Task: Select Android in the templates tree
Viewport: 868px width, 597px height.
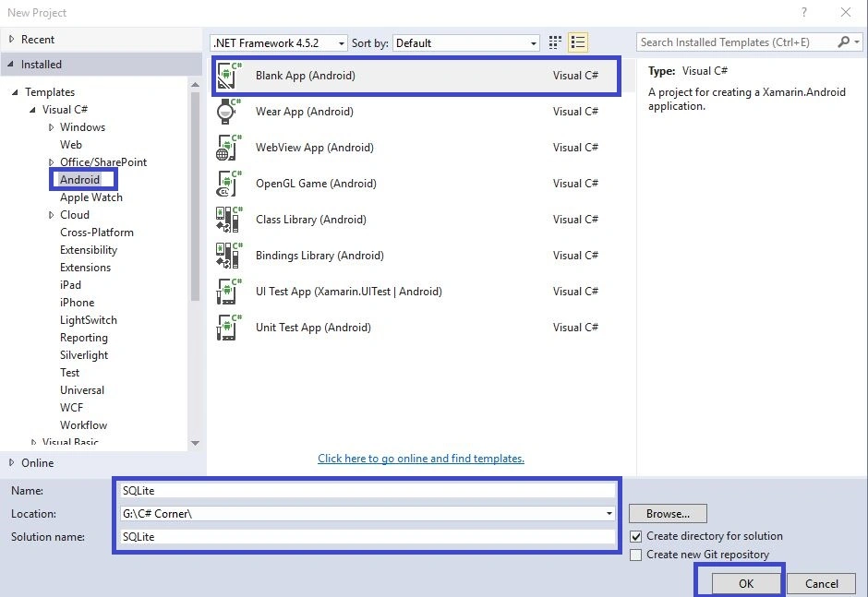Action: tap(79, 179)
